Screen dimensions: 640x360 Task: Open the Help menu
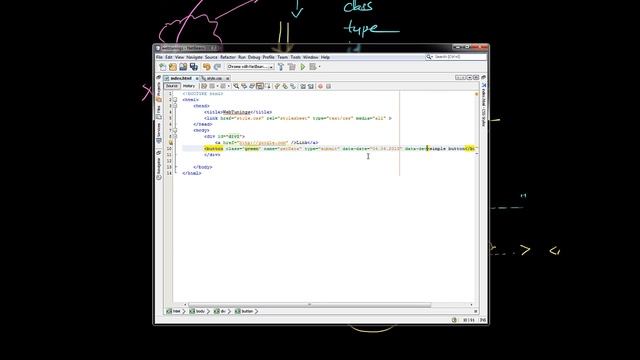[x=325, y=58]
